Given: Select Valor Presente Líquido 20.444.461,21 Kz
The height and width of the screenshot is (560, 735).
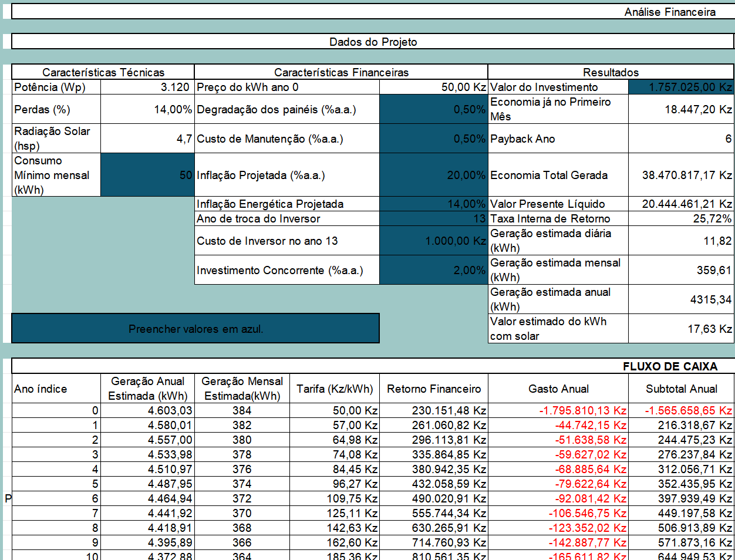Looking at the screenshot, I should coord(681,204).
